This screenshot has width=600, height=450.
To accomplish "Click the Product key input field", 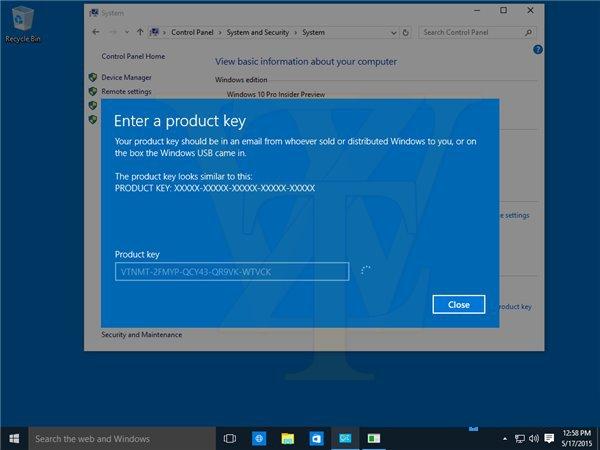I will (231, 271).
